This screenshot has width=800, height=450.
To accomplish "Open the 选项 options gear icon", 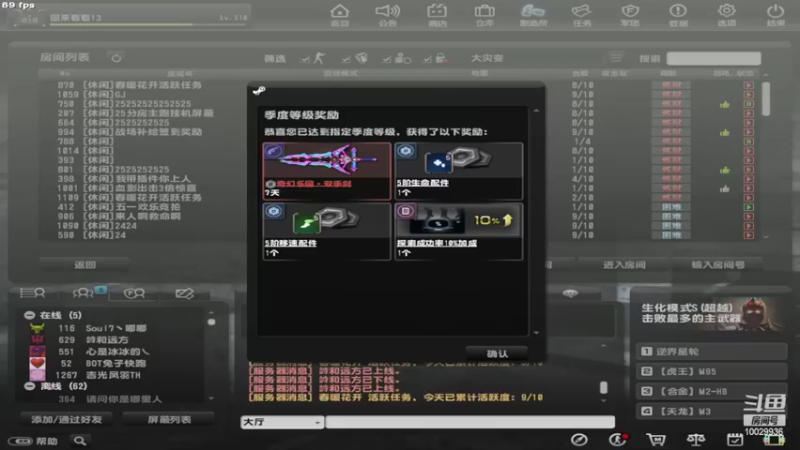I will [x=727, y=15].
